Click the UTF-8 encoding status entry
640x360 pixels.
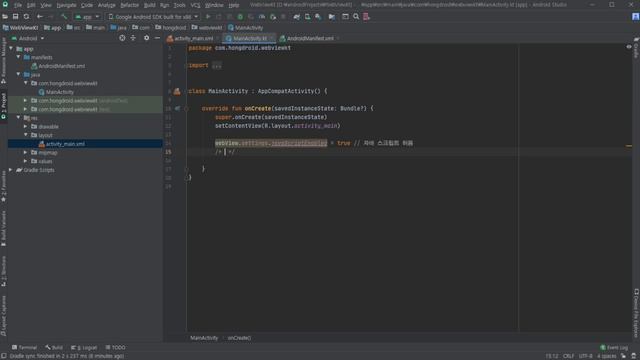585,356
